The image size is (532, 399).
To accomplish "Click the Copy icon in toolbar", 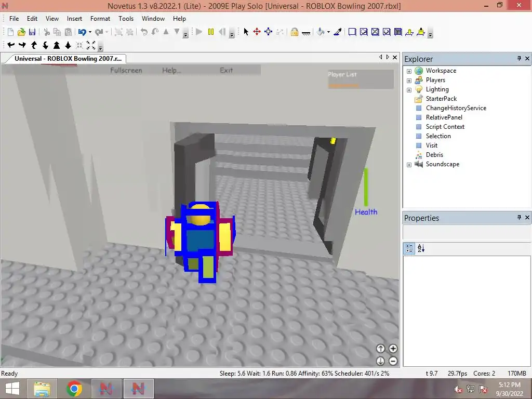I will pyautogui.click(x=57, y=32).
